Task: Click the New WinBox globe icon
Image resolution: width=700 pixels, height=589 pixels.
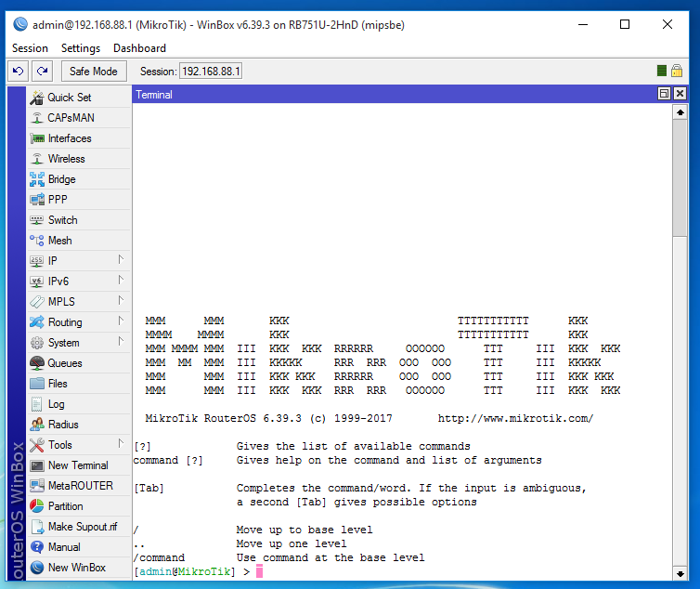Action: [37, 568]
